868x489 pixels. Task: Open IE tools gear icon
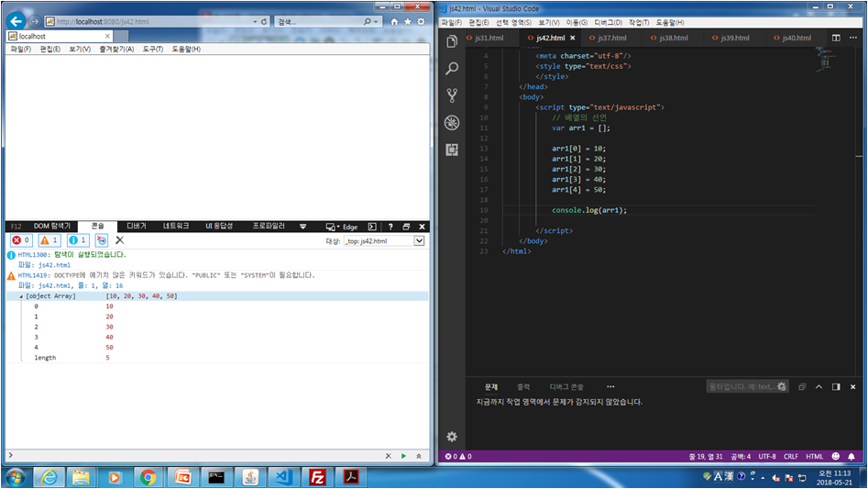pyautogui.click(x=422, y=22)
